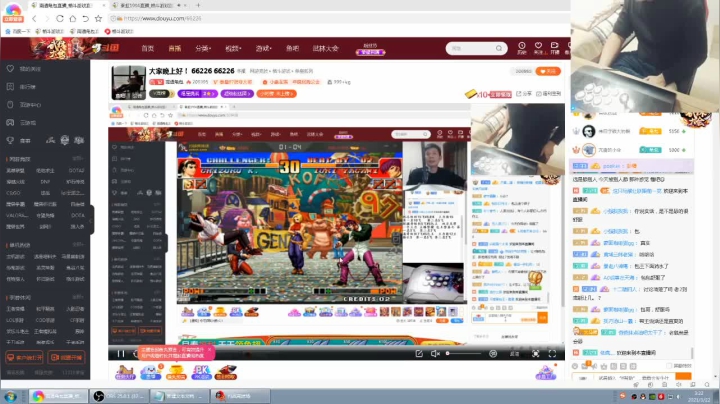Image resolution: width=720 pixels, height=404 pixels.
Task: Open DNF category in the left sidebar
Action: pyautogui.click(x=45, y=181)
